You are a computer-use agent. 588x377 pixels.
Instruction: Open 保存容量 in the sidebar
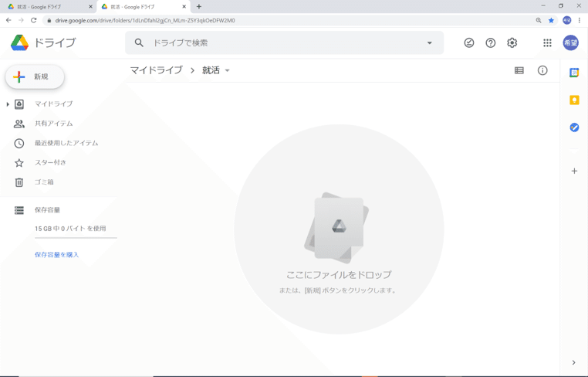tap(47, 210)
